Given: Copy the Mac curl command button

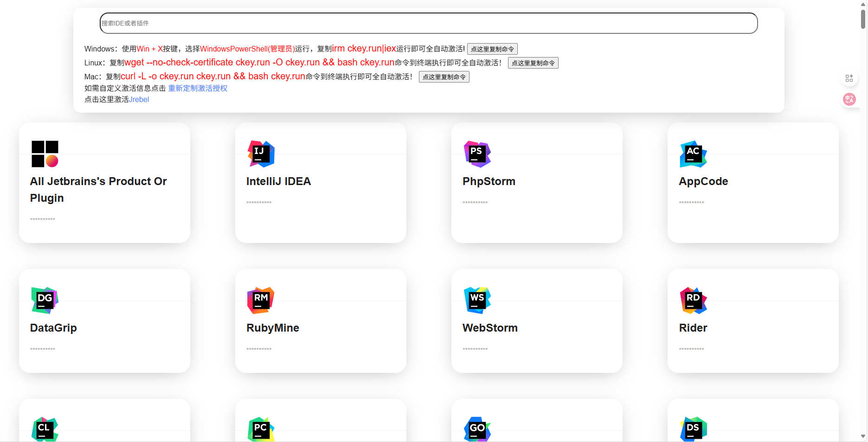Looking at the screenshot, I should [444, 77].
